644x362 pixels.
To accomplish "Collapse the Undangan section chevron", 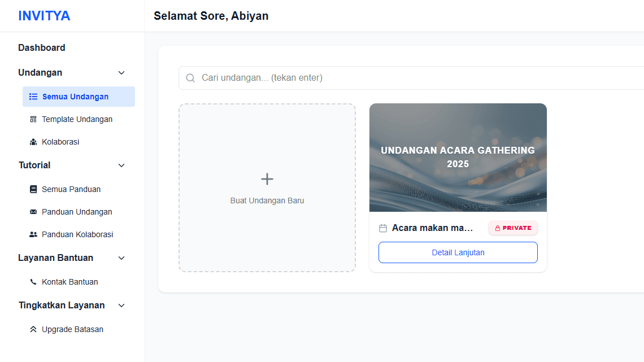I will click(x=121, y=72).
